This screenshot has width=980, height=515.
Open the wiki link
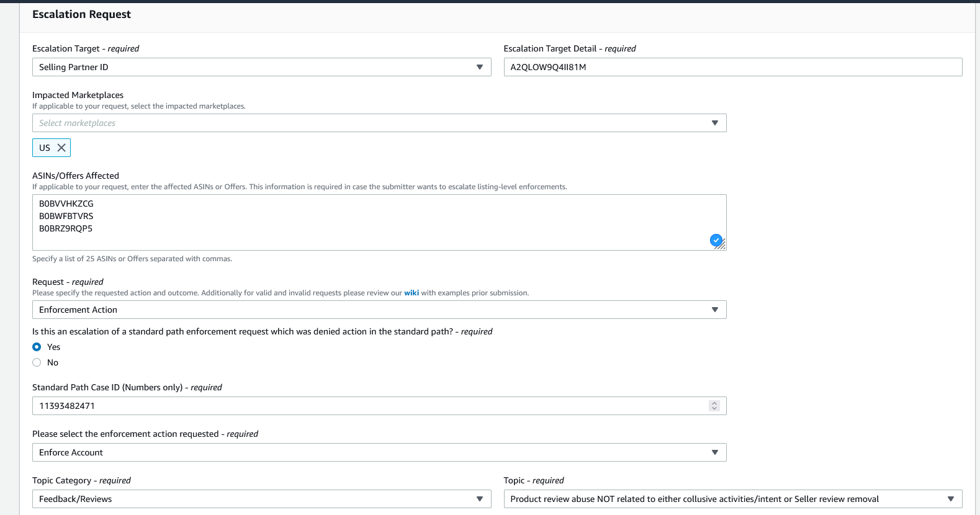coord(411,293)
